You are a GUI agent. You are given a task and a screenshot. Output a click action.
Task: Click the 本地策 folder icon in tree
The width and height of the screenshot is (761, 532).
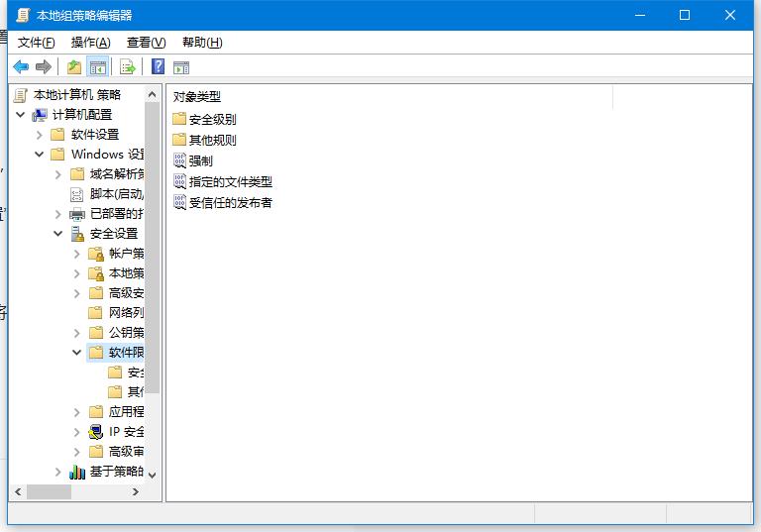click(x=96, y=273)
